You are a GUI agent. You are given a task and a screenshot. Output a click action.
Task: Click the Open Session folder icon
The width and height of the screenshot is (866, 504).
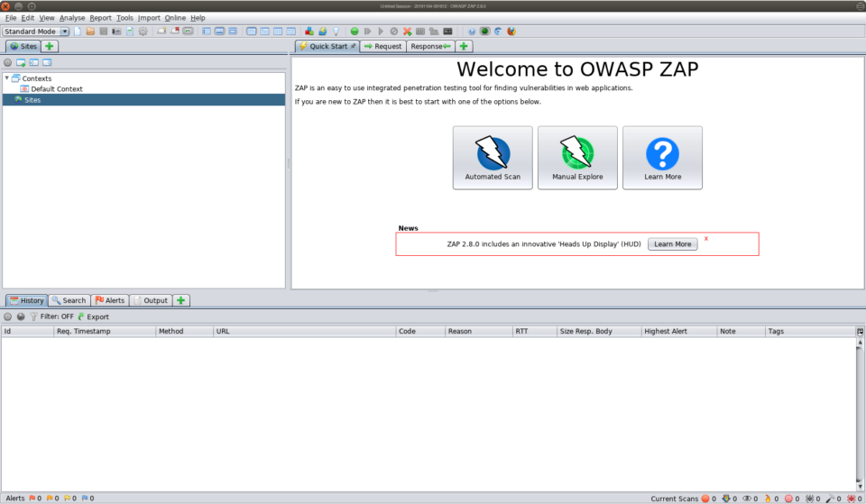[x=90, y=32]
